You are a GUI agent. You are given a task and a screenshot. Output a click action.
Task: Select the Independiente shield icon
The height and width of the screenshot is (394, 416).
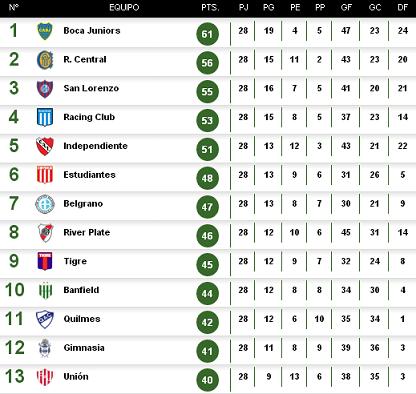click(45, 146)
